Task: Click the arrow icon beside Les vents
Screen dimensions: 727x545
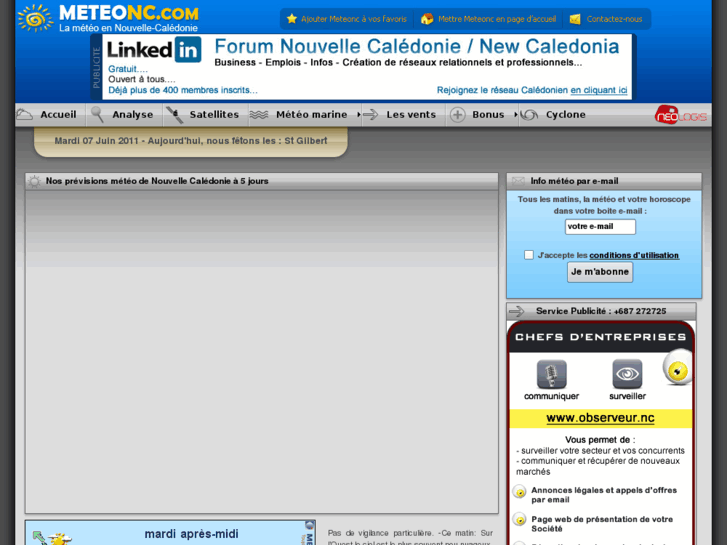Action: 370,115
